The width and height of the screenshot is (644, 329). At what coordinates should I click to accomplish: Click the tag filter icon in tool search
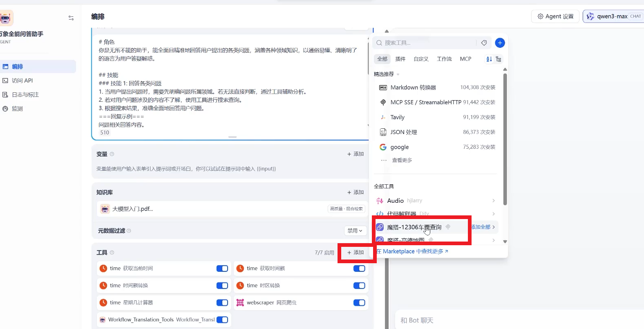click(484, 43)
